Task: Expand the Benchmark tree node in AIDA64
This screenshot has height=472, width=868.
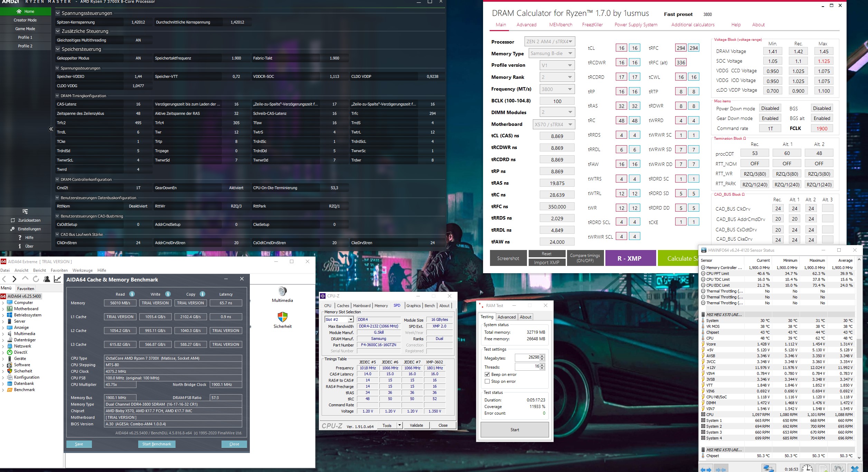Action: click(3, 390)
